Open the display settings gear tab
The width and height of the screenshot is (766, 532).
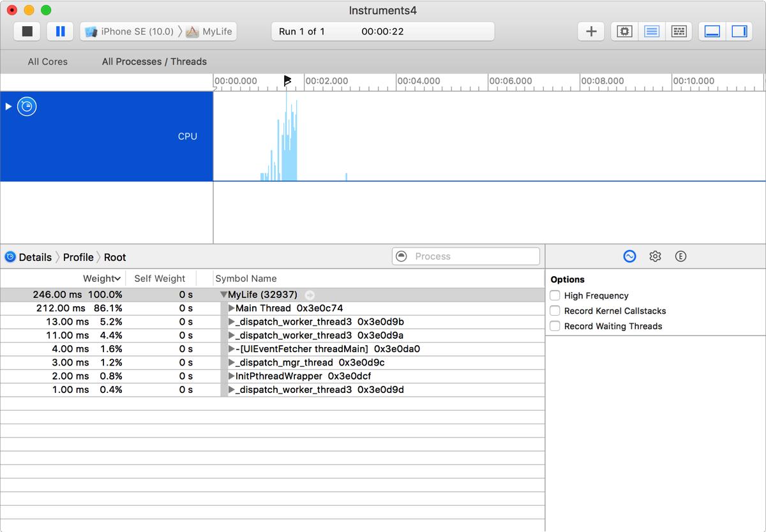pos(655,256)
